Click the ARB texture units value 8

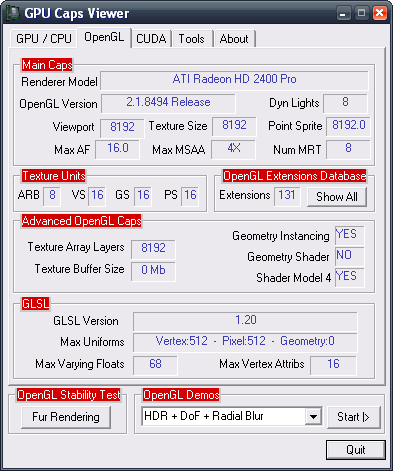[52, 196]
